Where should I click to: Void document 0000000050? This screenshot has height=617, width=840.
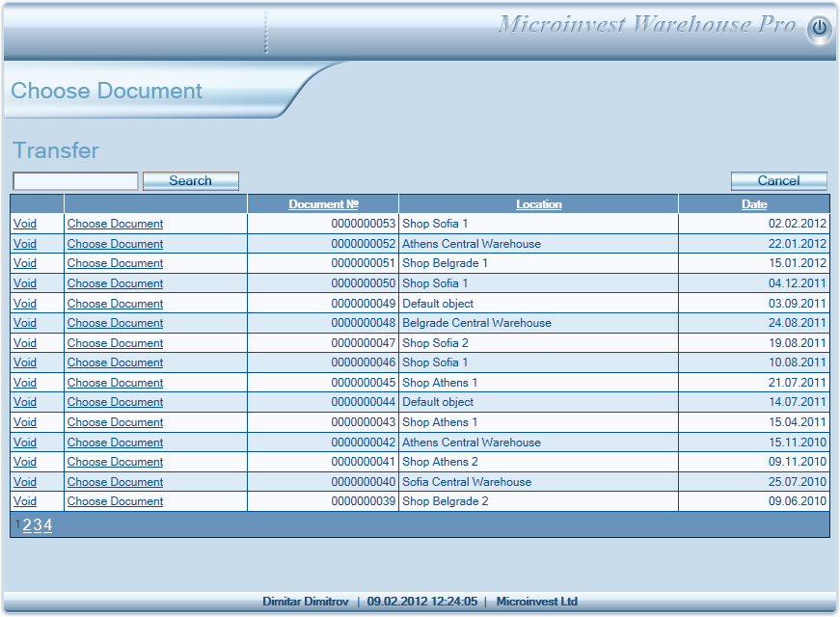[x=25, y=283]
